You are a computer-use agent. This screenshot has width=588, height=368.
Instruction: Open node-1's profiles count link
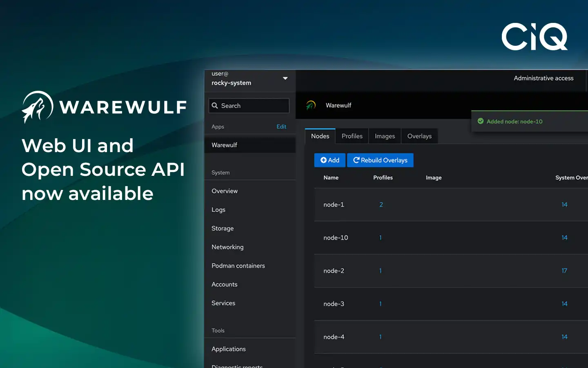point(381,204)
